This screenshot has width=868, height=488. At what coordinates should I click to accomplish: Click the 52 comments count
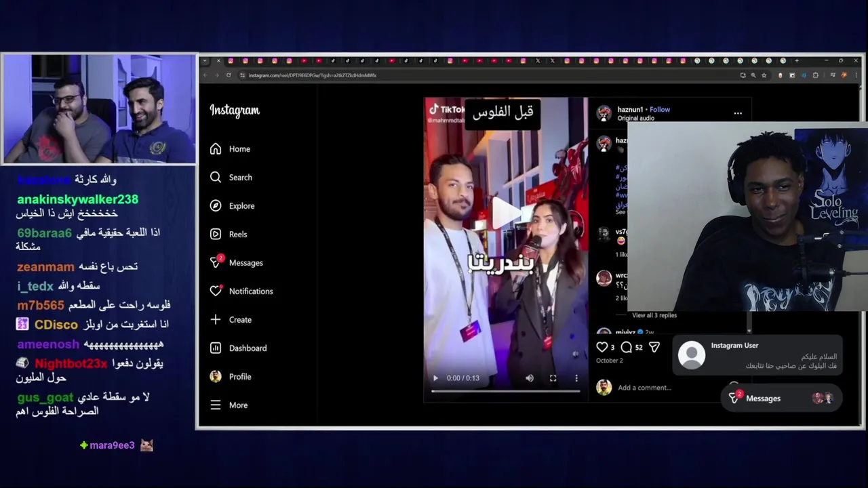click(x=639, y=348)
